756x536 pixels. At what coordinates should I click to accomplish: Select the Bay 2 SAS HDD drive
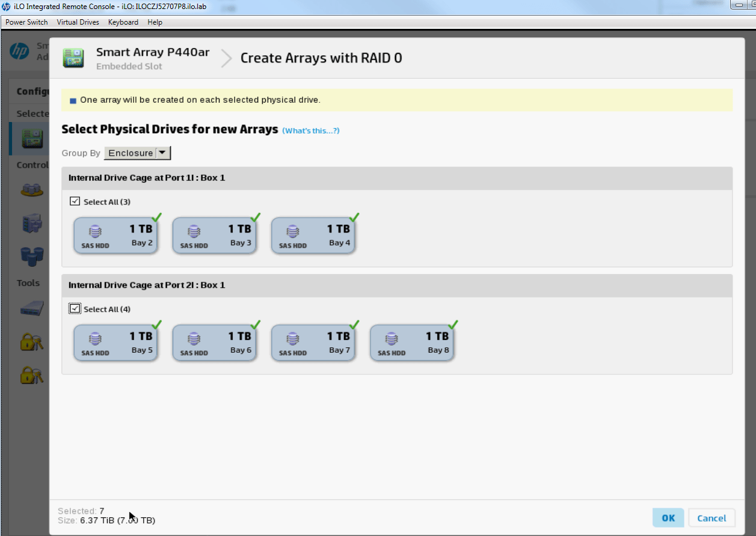click(115, 236)
